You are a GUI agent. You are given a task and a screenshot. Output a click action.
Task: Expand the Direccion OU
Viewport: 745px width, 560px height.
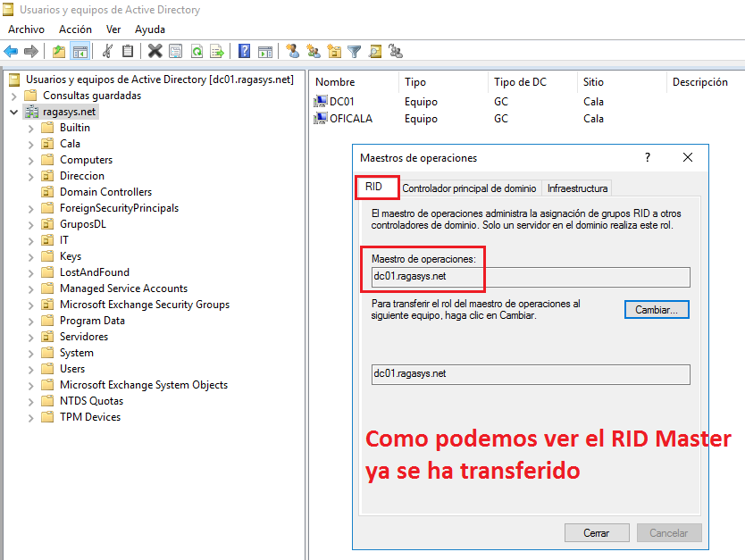31,177
